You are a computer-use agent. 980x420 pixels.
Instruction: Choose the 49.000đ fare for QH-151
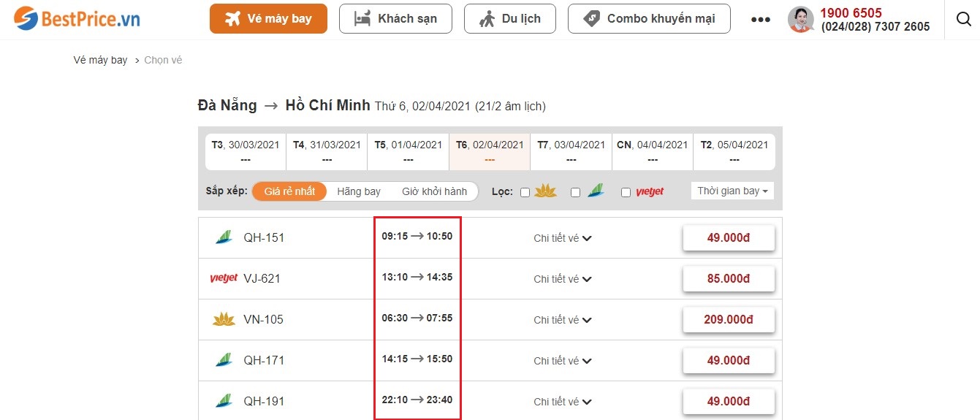tap(729, 238)
